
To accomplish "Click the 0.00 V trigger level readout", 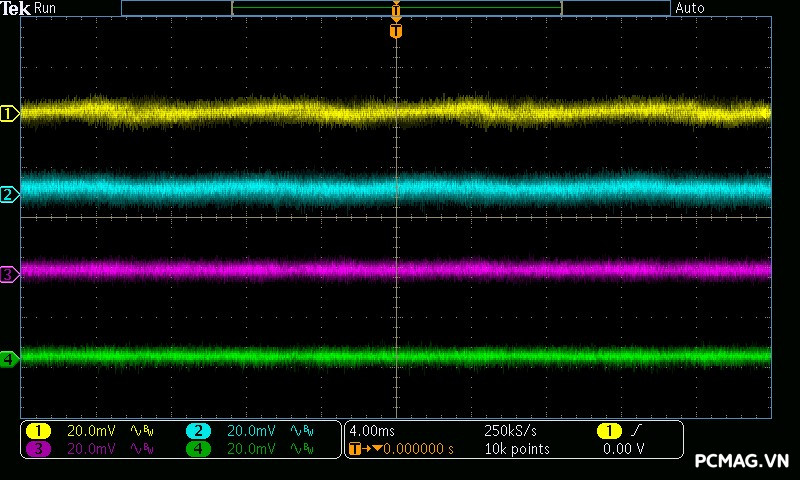I will [624, 449].
